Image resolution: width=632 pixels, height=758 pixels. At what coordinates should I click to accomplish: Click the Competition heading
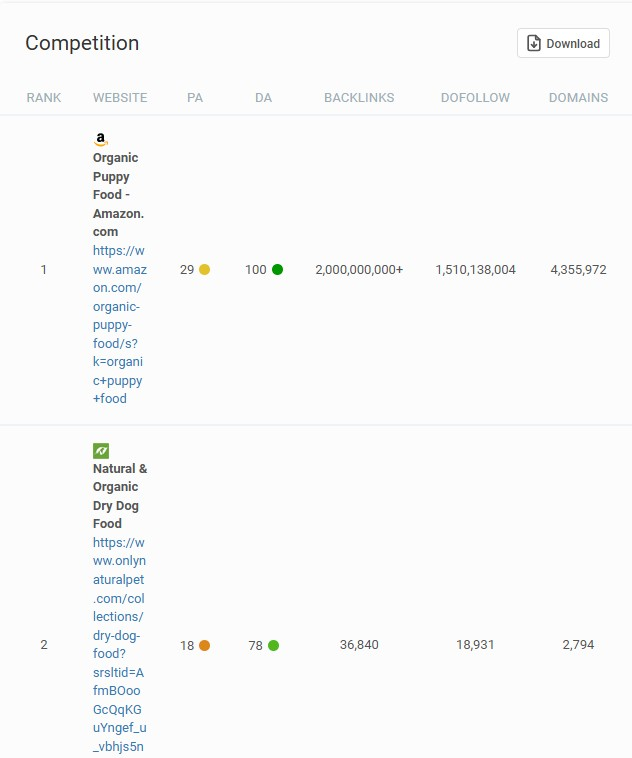tap(82, 43)
